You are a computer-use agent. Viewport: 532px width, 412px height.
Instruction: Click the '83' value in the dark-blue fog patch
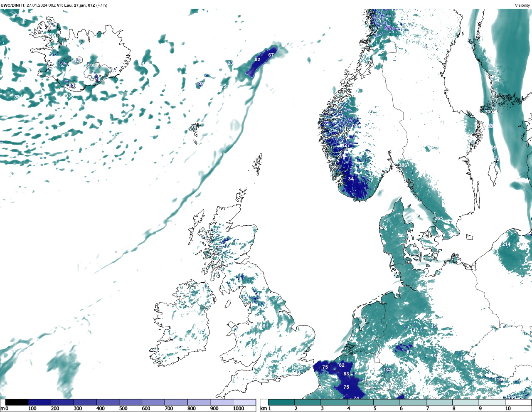point(346,374)
